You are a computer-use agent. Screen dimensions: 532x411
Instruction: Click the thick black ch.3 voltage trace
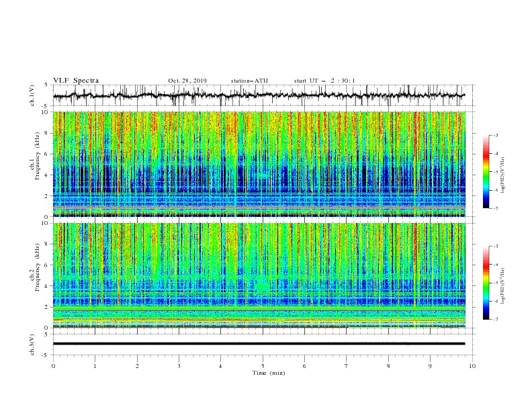(x=259, y=344)
